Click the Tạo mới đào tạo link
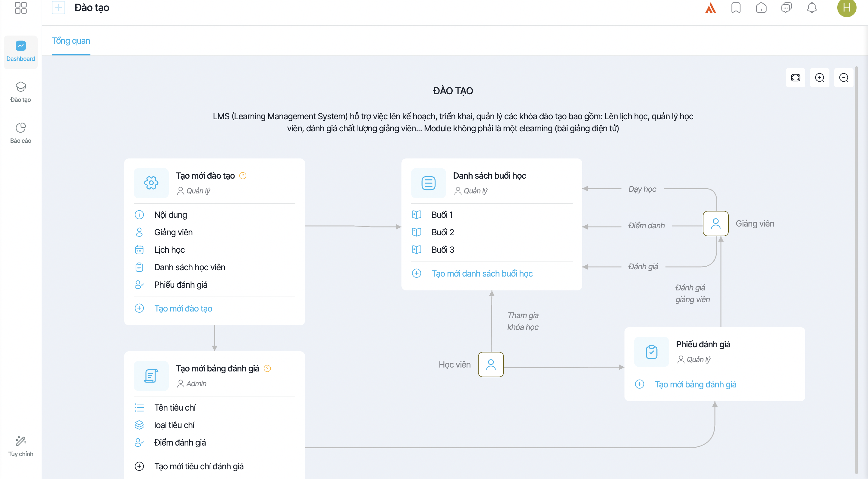 coord(183,308)
